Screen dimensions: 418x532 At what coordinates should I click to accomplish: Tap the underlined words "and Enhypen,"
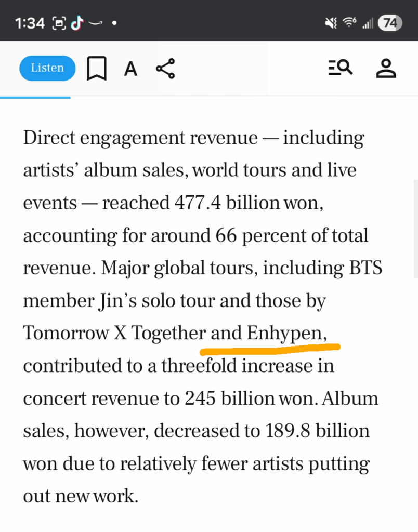pos(269,333)
